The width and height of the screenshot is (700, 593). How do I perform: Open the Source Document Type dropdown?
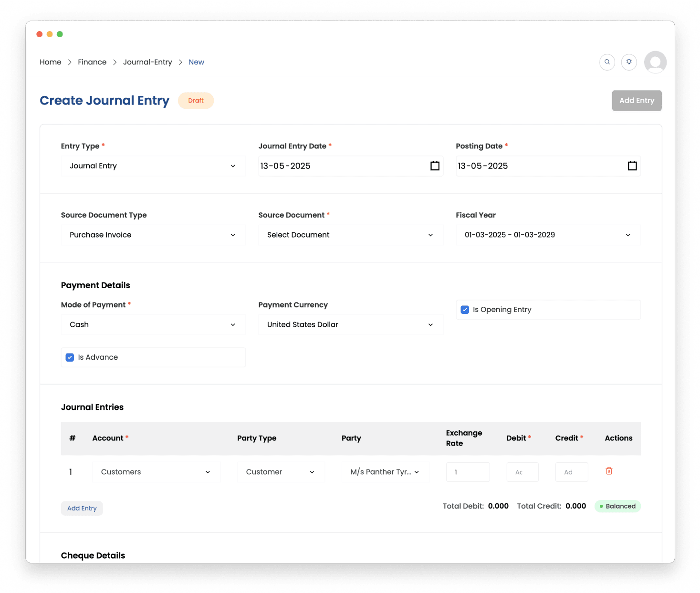tap(153, 235)
